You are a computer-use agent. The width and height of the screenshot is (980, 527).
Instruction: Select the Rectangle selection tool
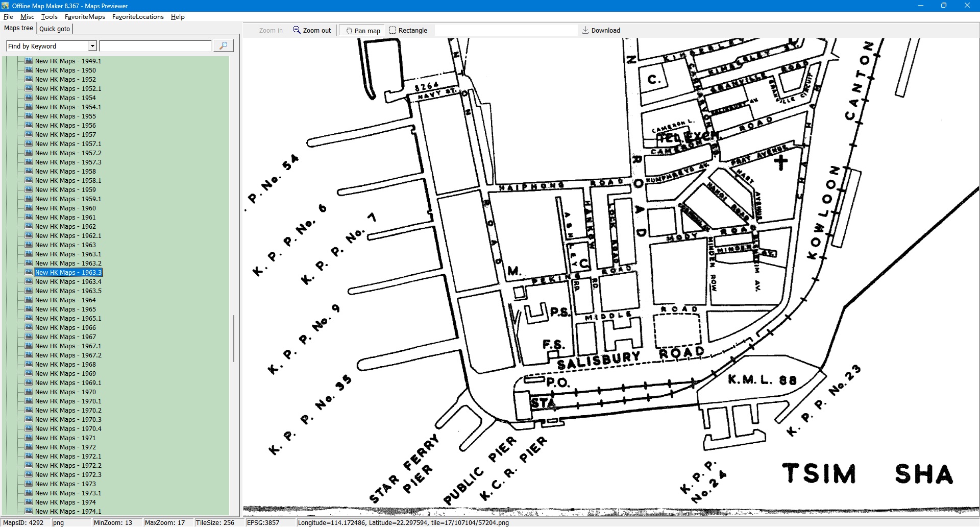(x=393, y=30)
